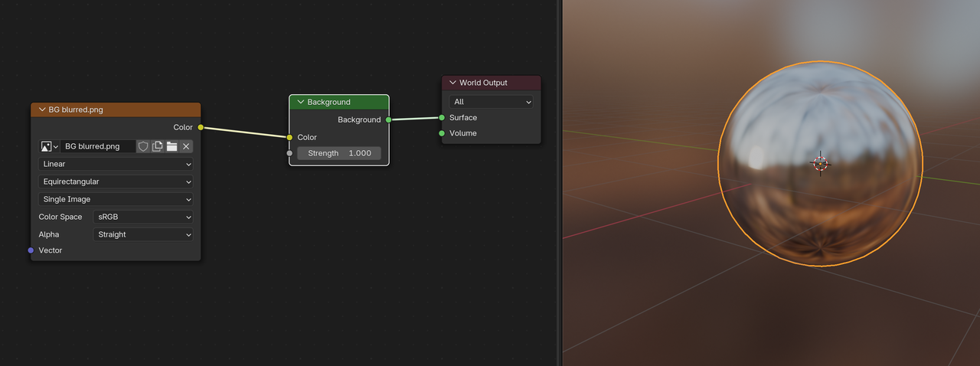Click the Volume input socket

[x=442, y=133]
